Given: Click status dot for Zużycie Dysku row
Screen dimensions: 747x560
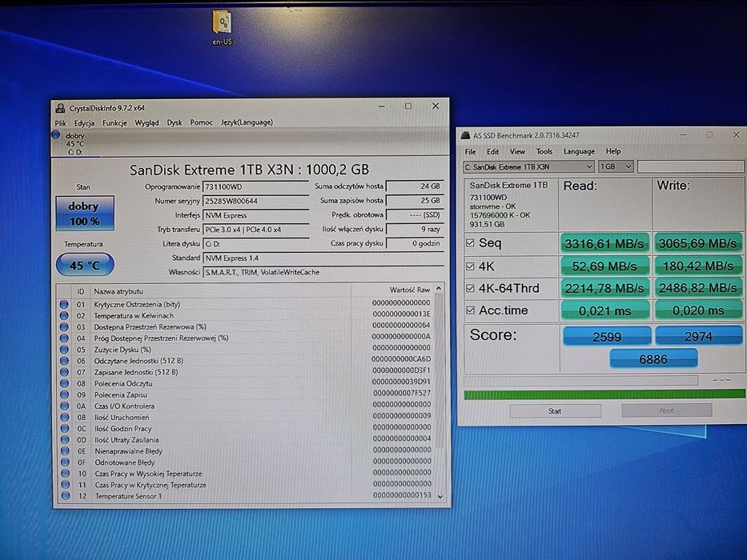Looking at the screenshot, I should point(64,349).
